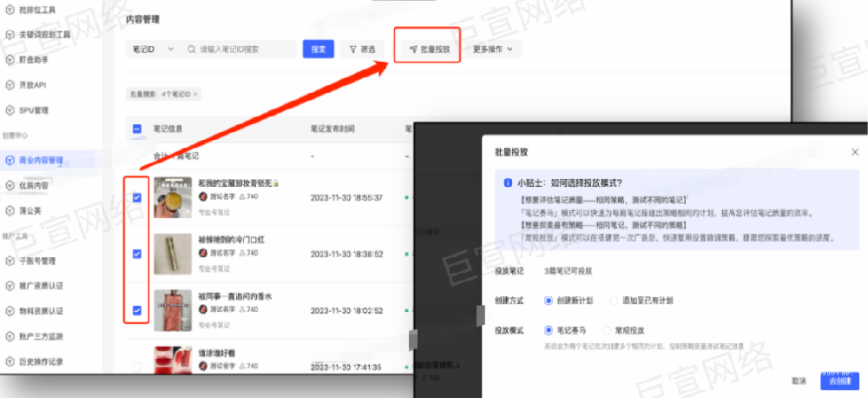This screenshot has width=868, height=398.
Task: Click the 笔记信息 column header
Action: coord(168,129)
